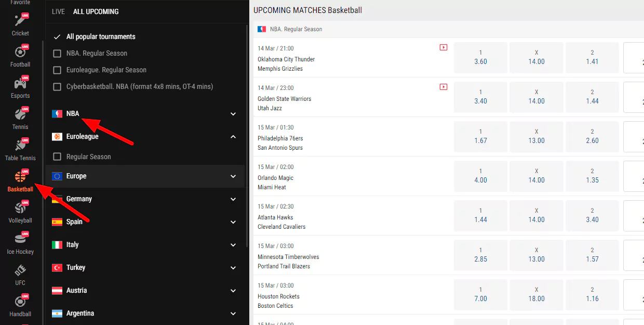
Task: Collapse the Euroleague section
Action: (233, 137)
